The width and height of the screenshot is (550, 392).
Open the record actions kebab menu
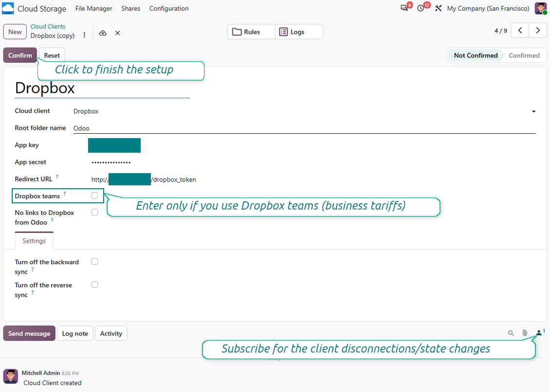[x=84, y=35]
